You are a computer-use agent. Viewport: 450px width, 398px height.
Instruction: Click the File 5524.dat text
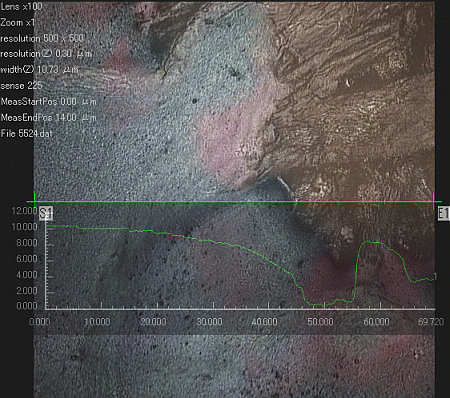point(27,134)
